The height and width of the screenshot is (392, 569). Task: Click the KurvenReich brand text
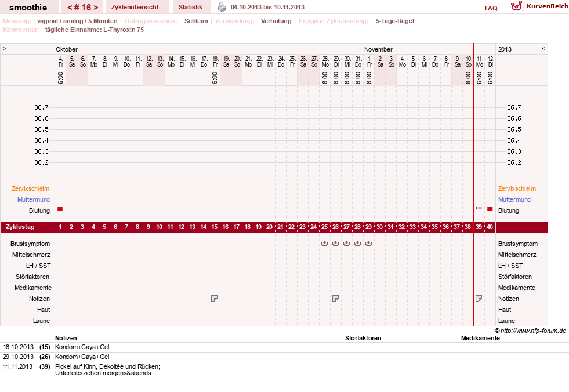point(547,6)
